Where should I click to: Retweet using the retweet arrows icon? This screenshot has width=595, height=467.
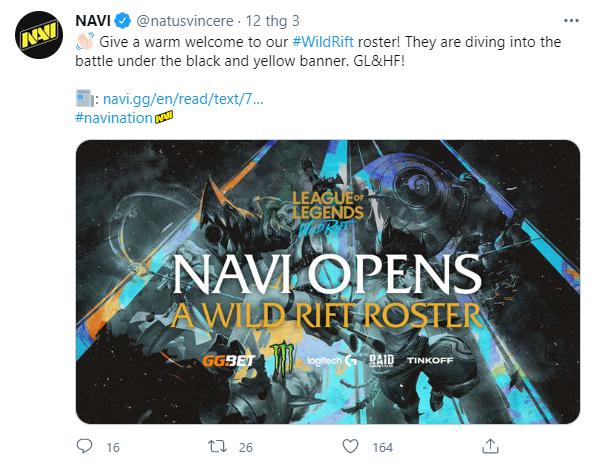click(217, 447)
